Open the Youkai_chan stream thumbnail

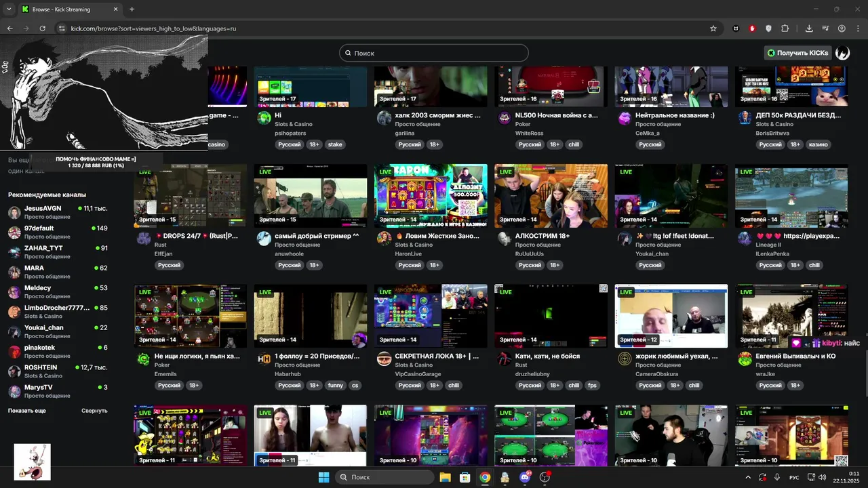click(x=671, y=195)
